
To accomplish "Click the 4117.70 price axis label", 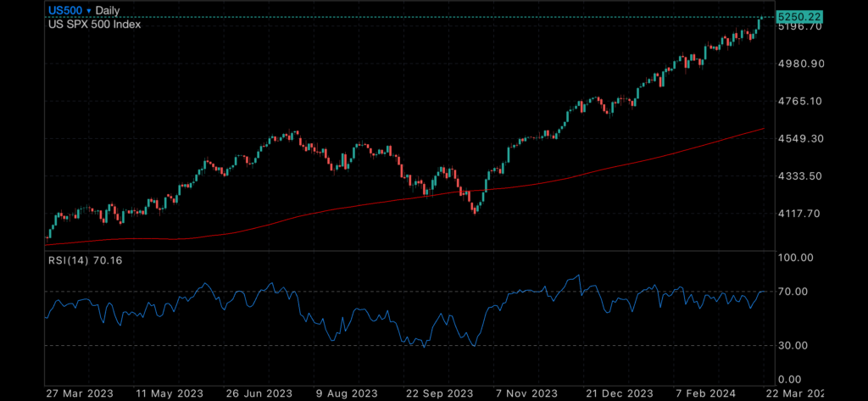I will [x=800, y=214].
